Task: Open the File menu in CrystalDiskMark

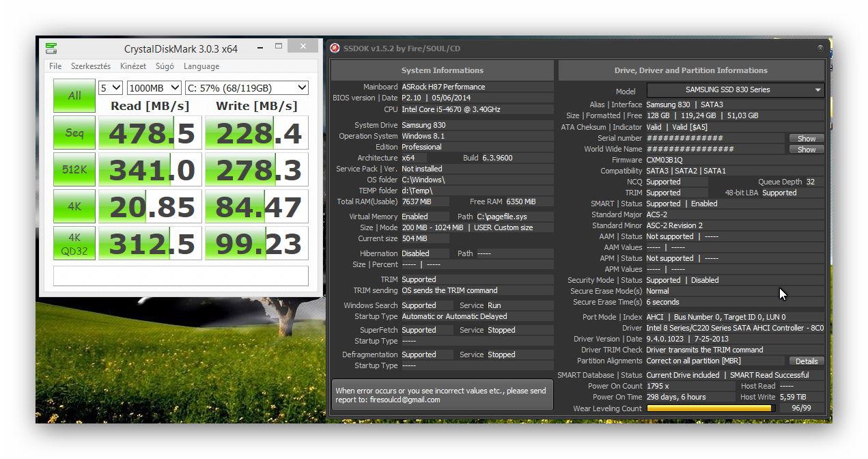Action: pos(55,66)
